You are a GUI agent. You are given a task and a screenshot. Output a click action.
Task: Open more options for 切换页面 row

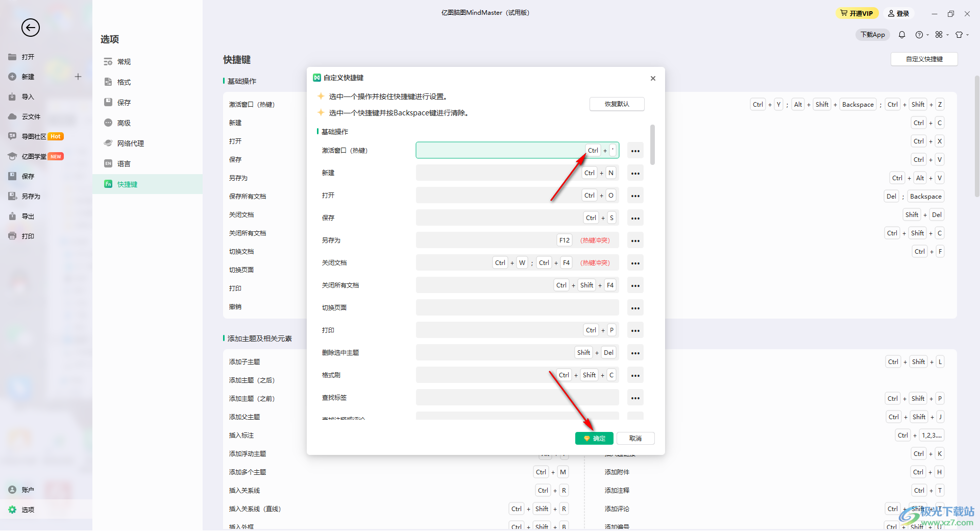tap(635, 308)
